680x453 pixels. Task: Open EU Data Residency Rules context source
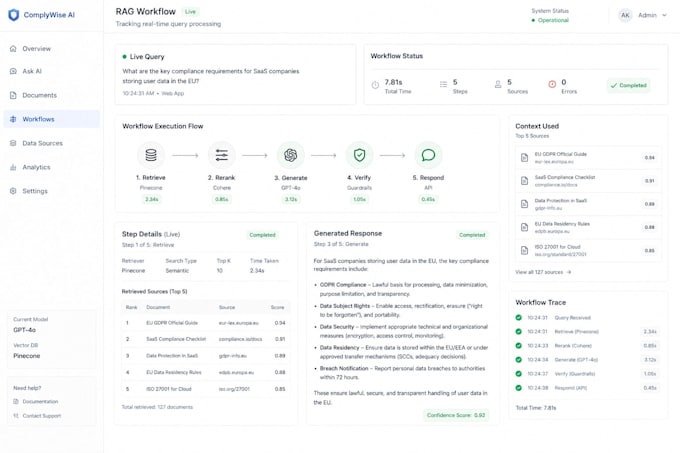click(588, 227)
